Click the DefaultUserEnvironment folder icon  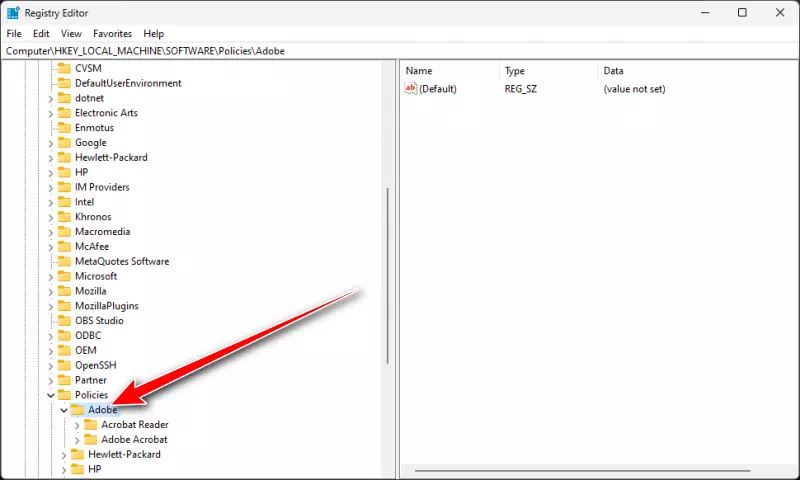point(64,83)
